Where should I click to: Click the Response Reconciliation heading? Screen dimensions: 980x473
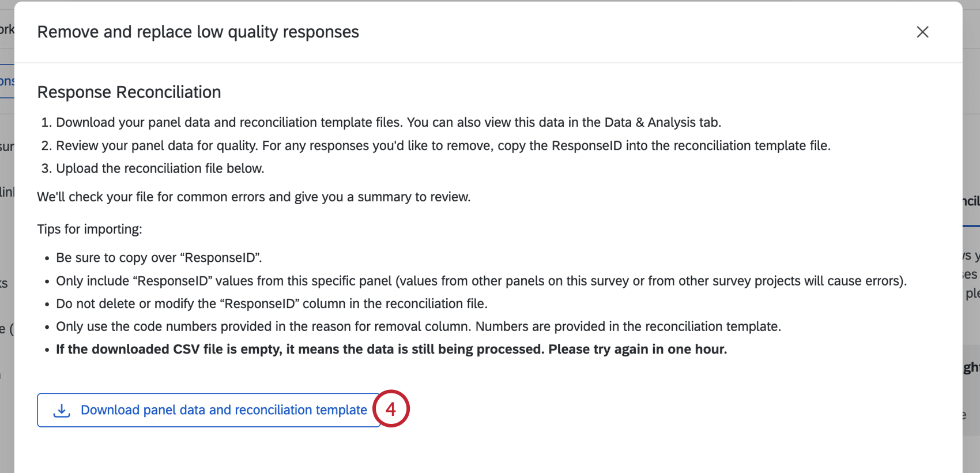129,92
